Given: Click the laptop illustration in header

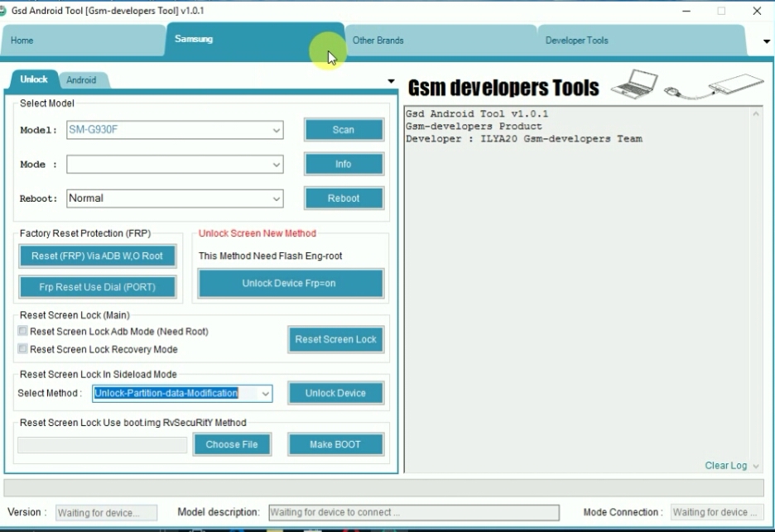Looking at the screenshot, I should click(636, 84).
